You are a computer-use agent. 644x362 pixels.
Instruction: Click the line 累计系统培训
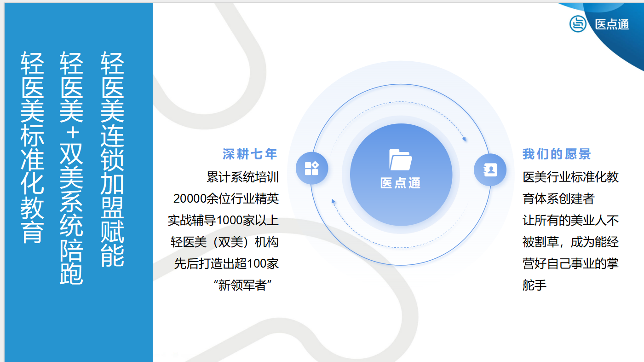coord(243,177)
